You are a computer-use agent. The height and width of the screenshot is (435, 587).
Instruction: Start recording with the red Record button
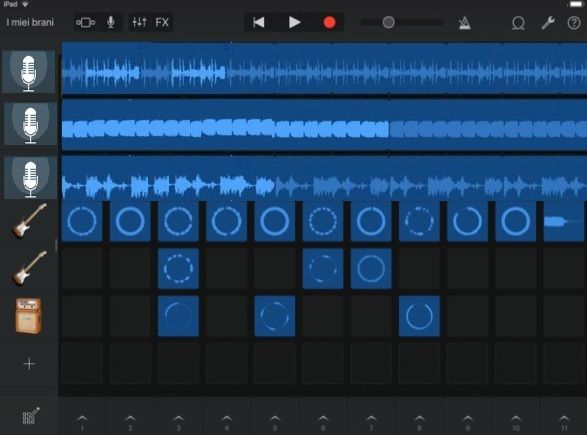point(329,22)
